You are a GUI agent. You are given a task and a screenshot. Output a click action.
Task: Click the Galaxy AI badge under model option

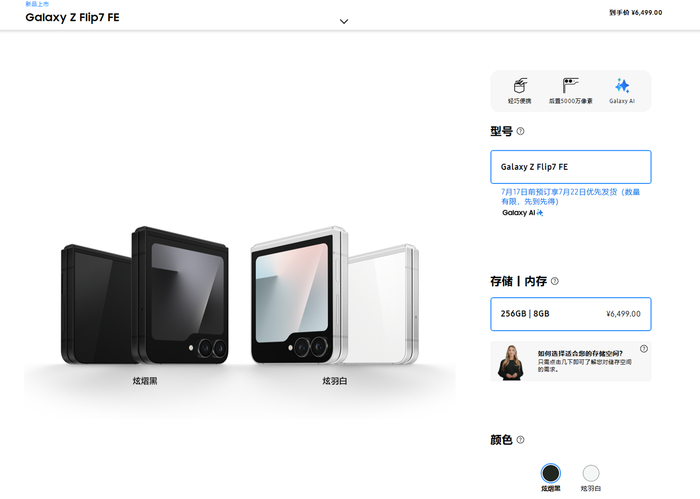[522, 213]
